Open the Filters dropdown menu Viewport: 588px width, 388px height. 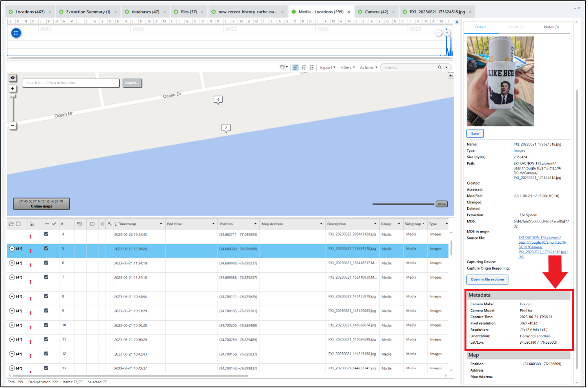(348, 67)
